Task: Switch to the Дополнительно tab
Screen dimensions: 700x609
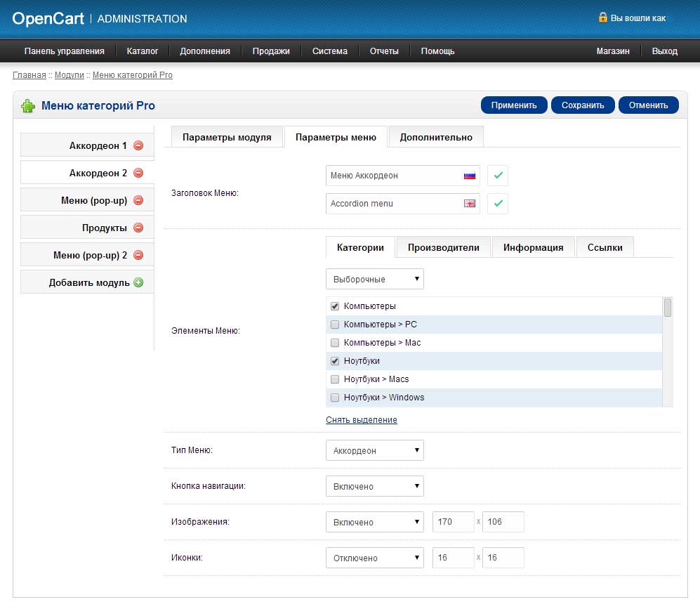Action: pyautogui.click(x=436, y=137)
